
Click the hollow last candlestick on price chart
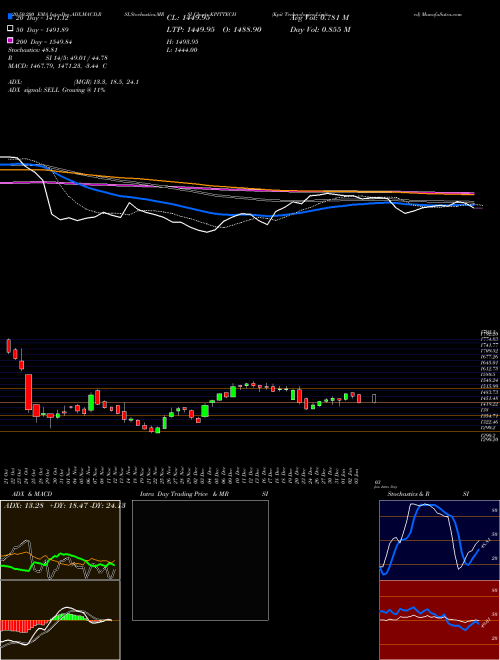(x=374, y=398)
